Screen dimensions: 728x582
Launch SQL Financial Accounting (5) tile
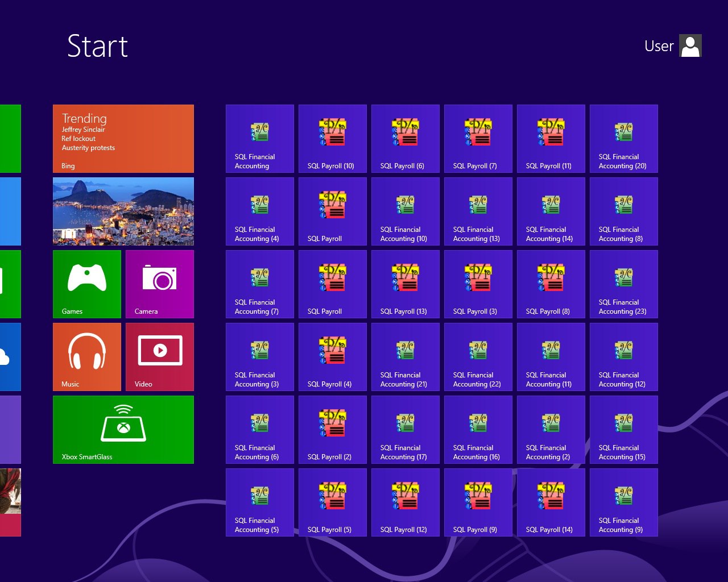tap(260, 502)
